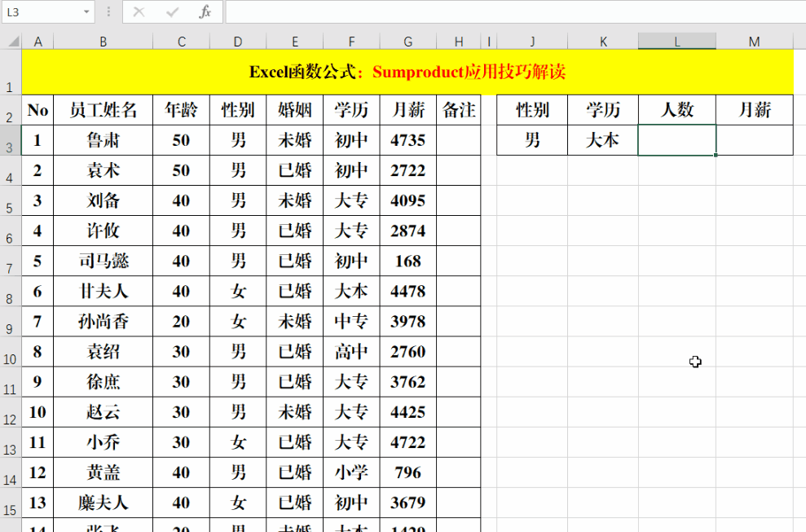
Task: Select empty cell M3 under 月薪
Action: 755,140
